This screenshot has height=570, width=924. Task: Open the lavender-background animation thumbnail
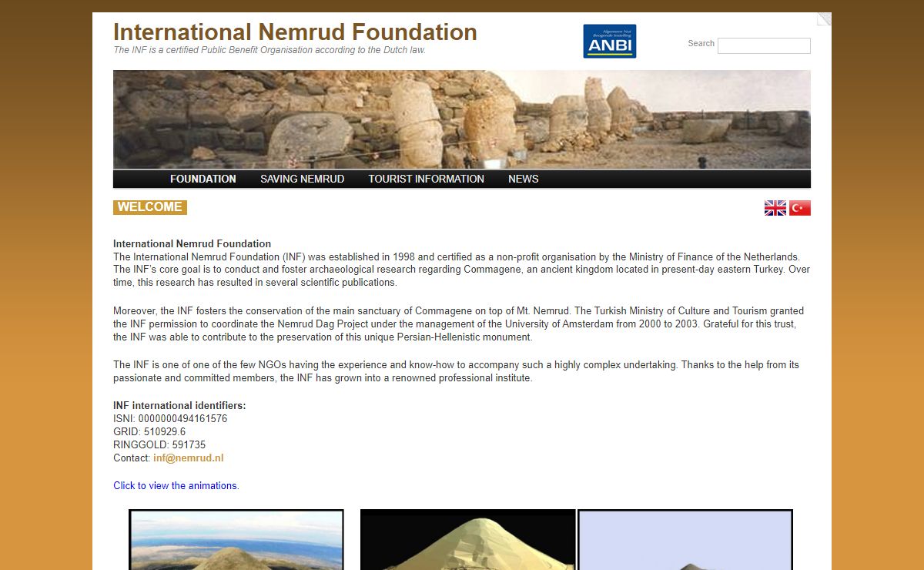point(685,540)
